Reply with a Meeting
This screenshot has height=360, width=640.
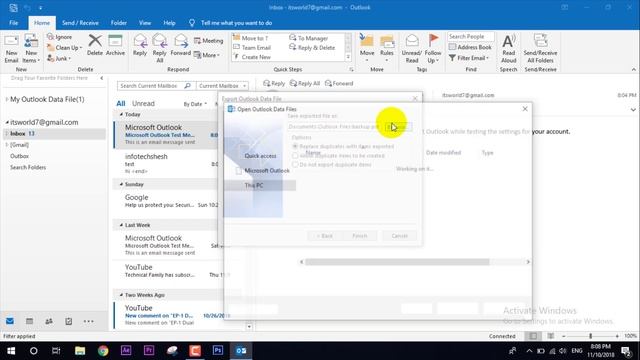click(209, 41)
